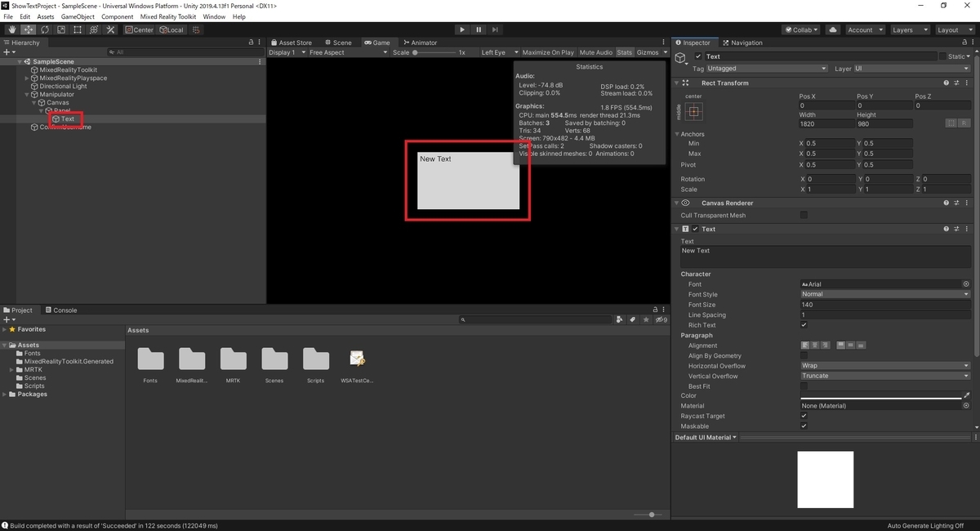The image size is (980, 531).
Task: Select the Scale tool
Action: [x=60, y=29]
